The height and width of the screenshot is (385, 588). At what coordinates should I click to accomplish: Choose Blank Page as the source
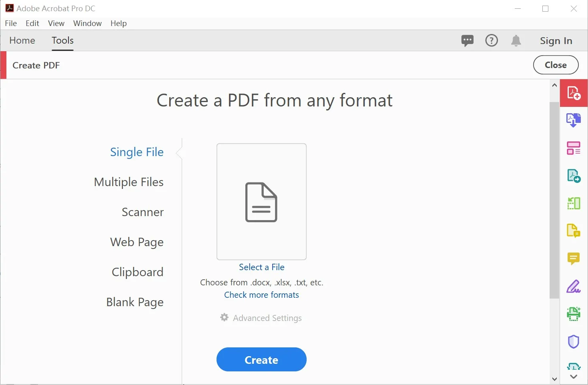[x=134, y=302]
